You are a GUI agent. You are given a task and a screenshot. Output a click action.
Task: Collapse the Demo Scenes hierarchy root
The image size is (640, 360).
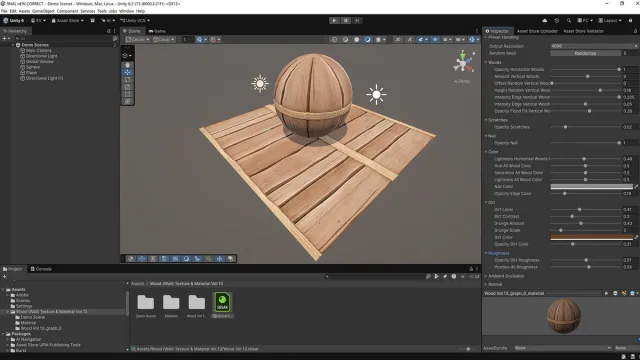(x=13, y=45)
